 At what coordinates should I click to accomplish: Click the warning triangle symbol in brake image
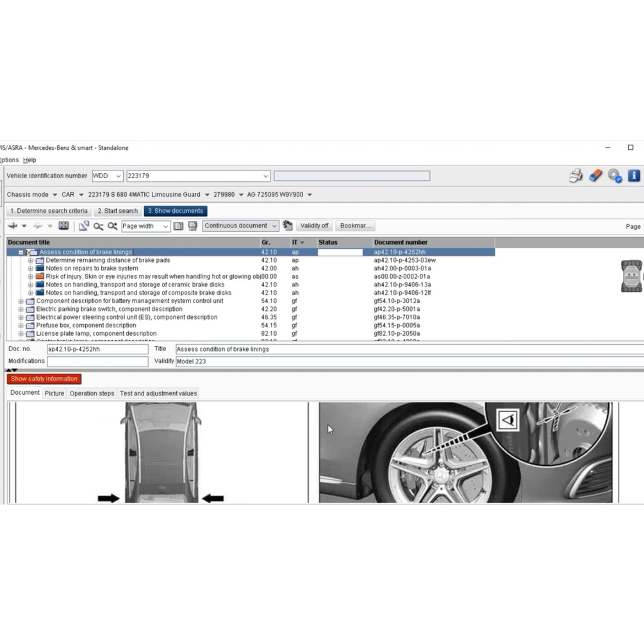pos(508,420)
